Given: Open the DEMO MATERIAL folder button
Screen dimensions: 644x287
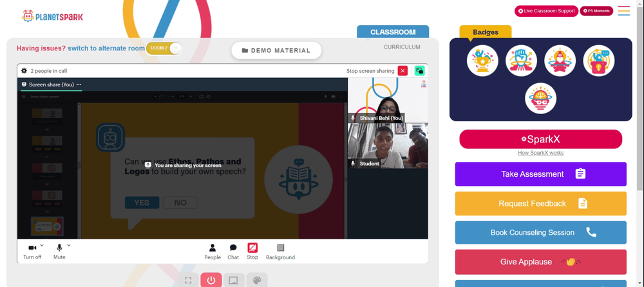Looking at the screenshot, I should point(276,50).
